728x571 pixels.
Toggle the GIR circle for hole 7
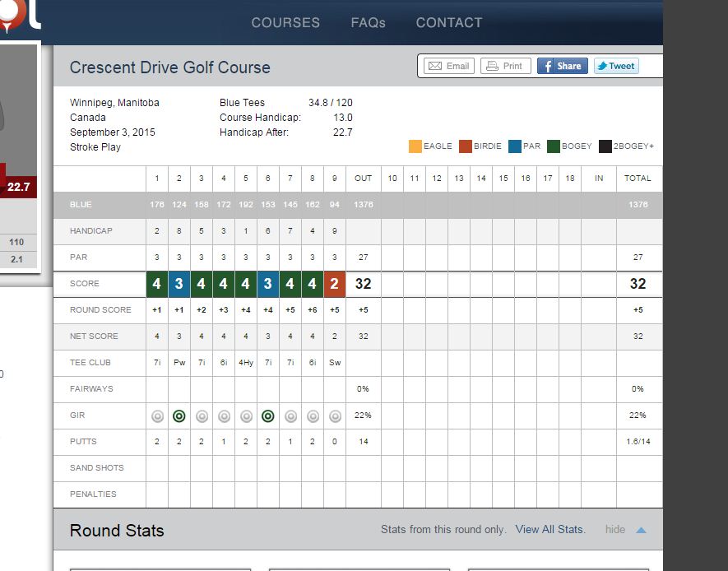290,416
